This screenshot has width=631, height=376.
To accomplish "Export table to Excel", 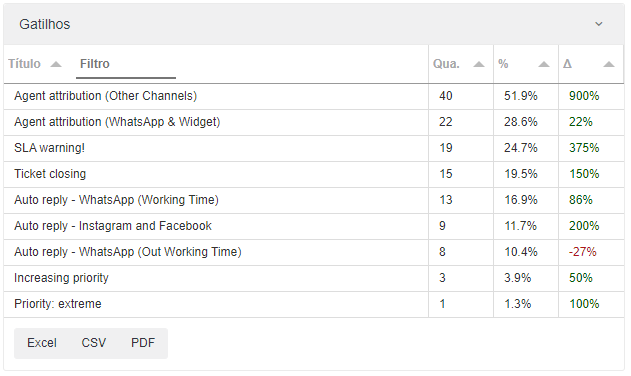I will [42, 343].
